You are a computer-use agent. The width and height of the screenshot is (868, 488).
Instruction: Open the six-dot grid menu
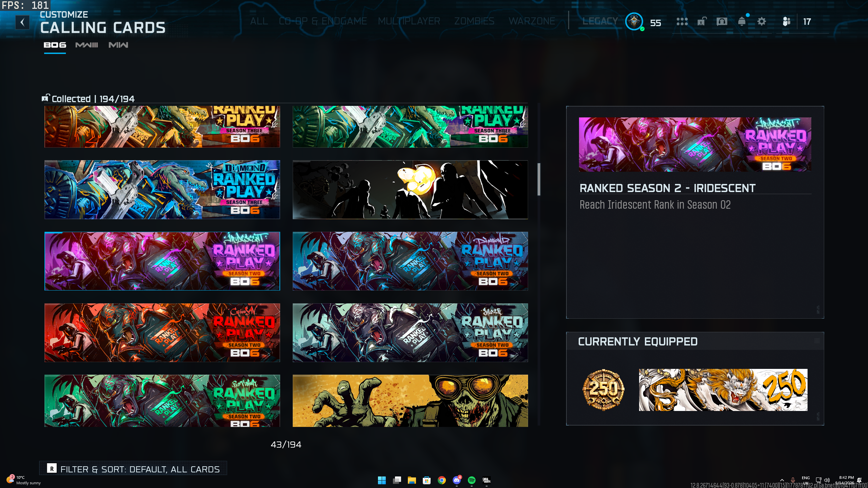tap(682, 22)
